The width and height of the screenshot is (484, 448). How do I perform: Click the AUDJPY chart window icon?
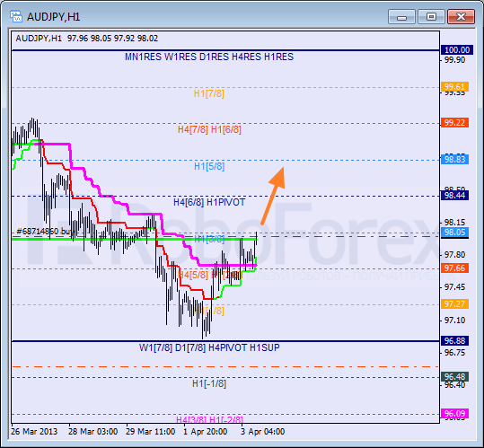16,16
